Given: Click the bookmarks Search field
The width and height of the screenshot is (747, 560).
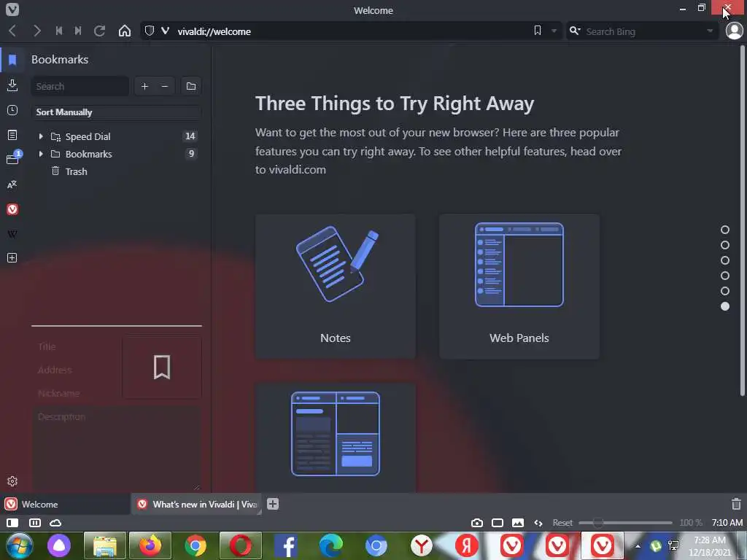Looking at the screenshot, I should (x=80, y=86).
